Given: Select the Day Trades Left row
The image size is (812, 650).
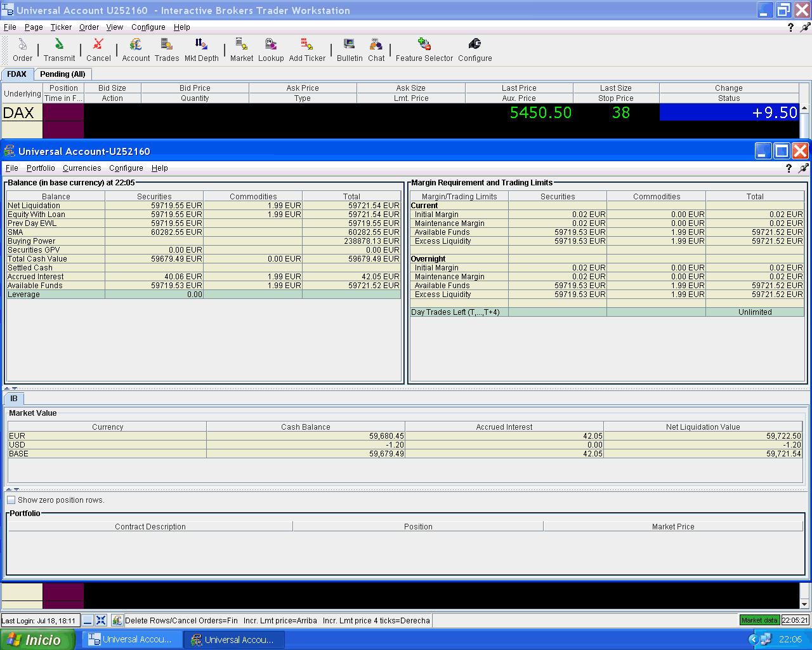Looking at the screenshot, I should click(x=607, y=312).
